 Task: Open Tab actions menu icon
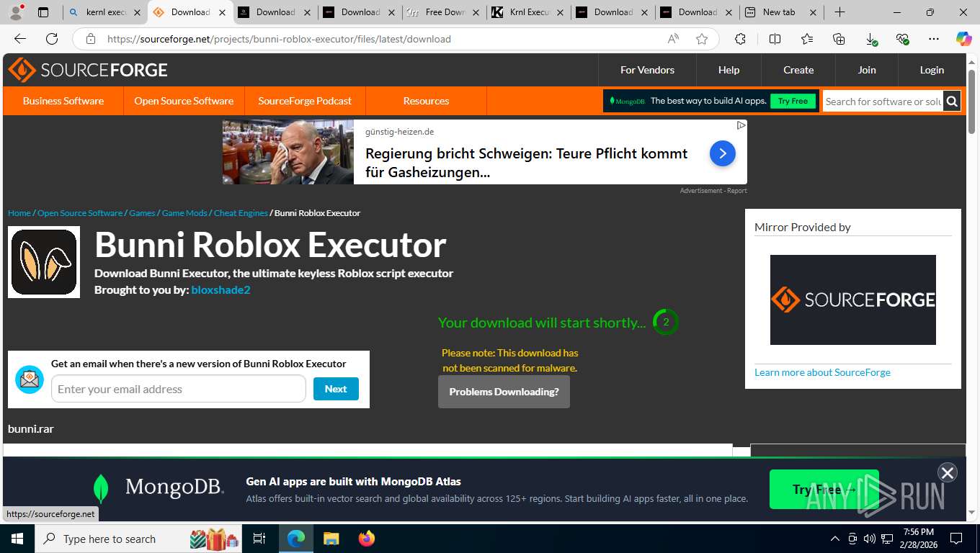[43, 12]
